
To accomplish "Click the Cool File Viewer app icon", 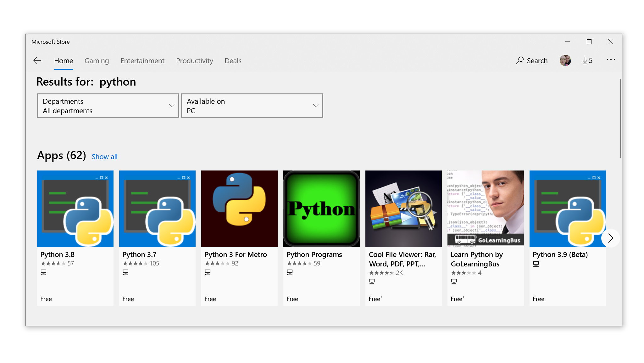I will click(403, 208).
